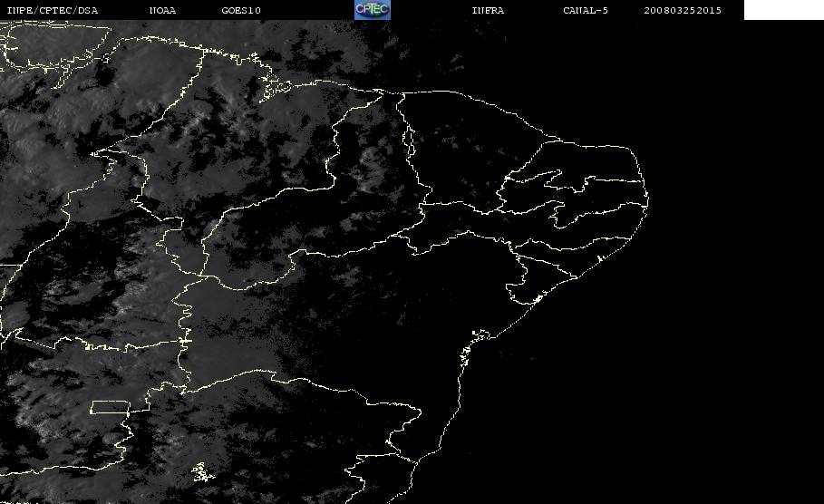The image size is (824, 504).
Task: Click the GOES10 satellite label
Action: click(241, 11)
